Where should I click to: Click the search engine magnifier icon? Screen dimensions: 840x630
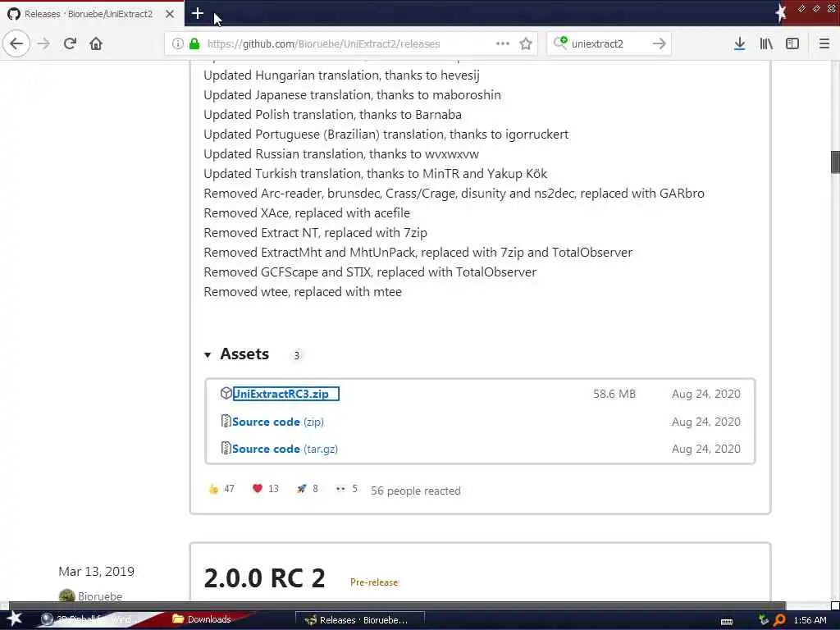tap(559, 43)
